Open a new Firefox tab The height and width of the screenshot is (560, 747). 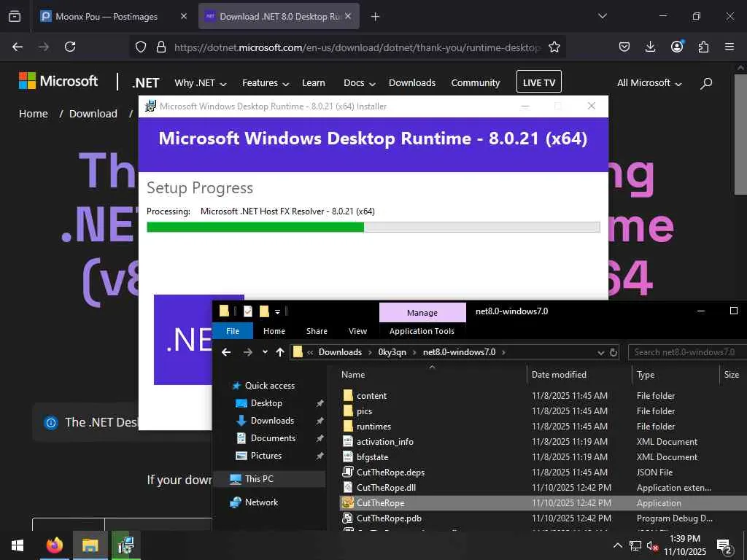[x=376, y=17]
